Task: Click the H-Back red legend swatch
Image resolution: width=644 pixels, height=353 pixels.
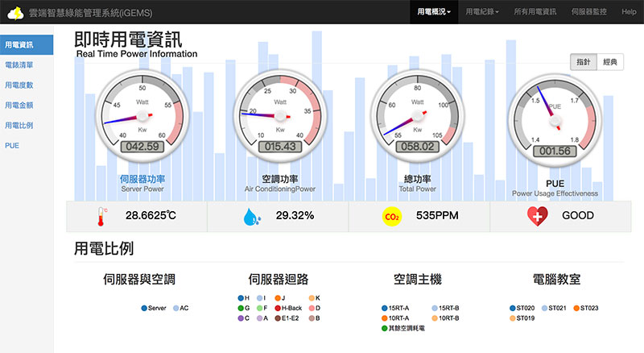Action: point(277,308)
